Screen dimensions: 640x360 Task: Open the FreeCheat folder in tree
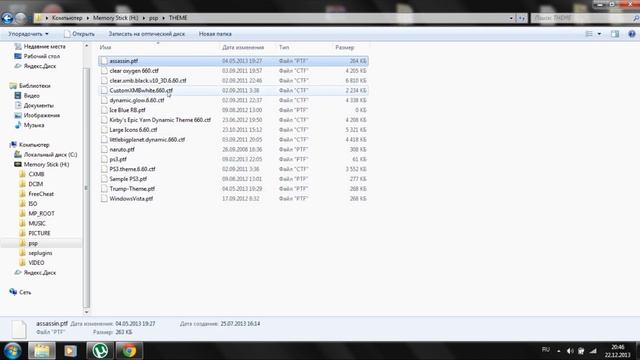[x=37, y=194]
